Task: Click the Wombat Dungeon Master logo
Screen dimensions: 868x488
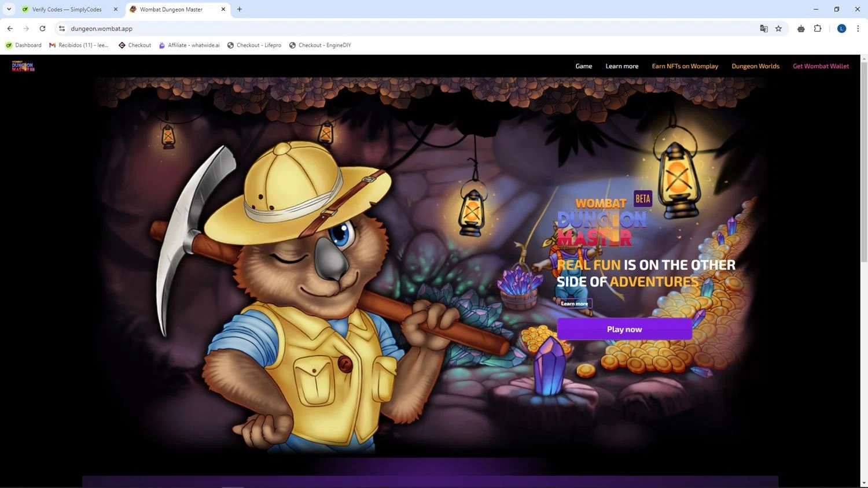Action: 23,66
